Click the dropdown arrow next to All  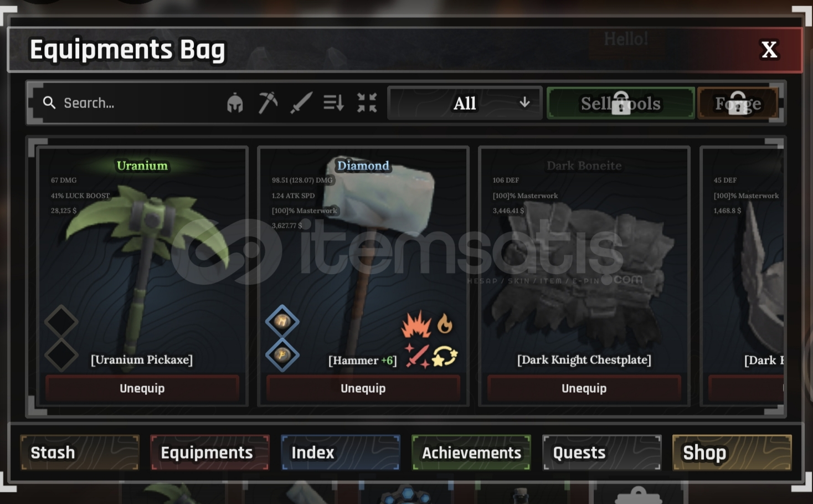[524, 102]
